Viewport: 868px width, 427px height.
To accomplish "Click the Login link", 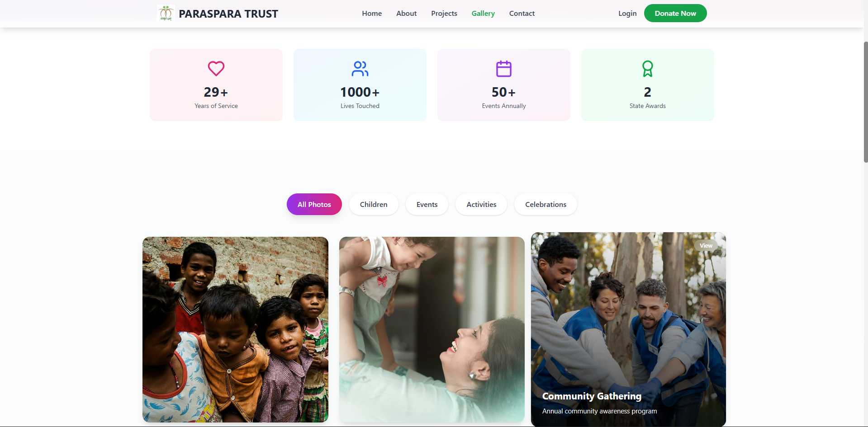I will pos(627,14).
